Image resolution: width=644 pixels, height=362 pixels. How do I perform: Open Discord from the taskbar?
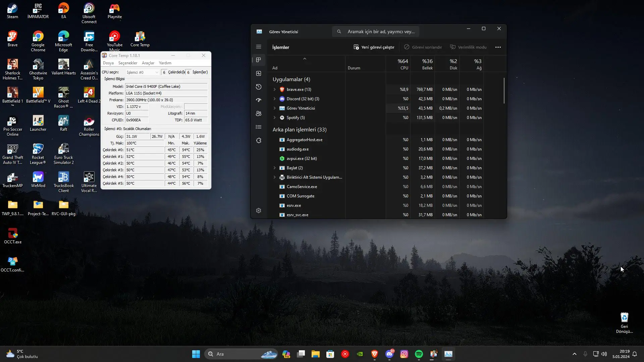point(389,354)
